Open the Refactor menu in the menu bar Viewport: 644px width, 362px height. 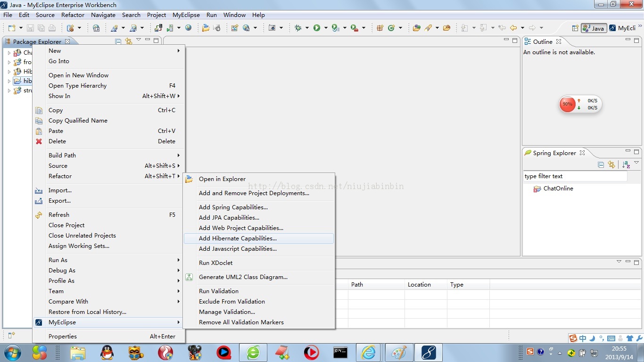tap(73, 15)
